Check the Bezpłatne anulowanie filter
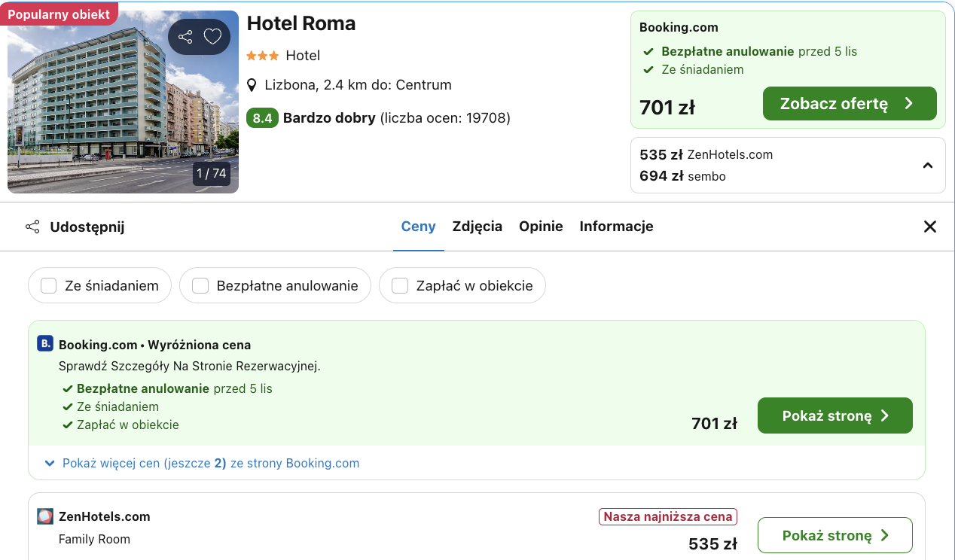Image resolution: width=955 pixels, height=560 pixels. click(x=200, y=285)
